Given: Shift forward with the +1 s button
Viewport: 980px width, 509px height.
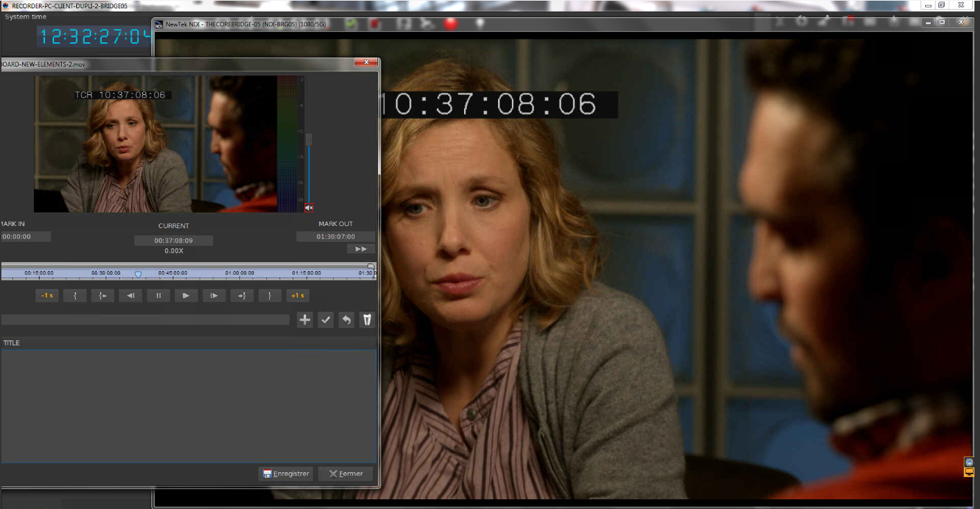Looking at the screenshot, I should (x=298, y=295).
